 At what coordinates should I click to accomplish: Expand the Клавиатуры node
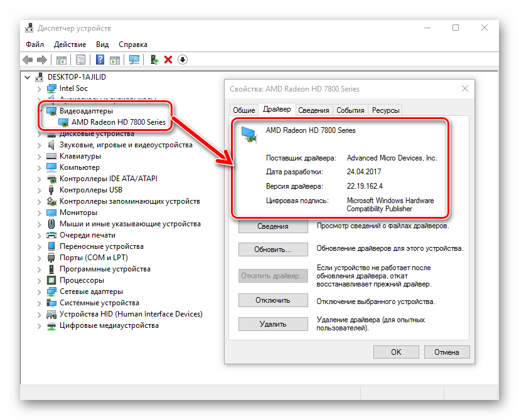coord(40,157)
